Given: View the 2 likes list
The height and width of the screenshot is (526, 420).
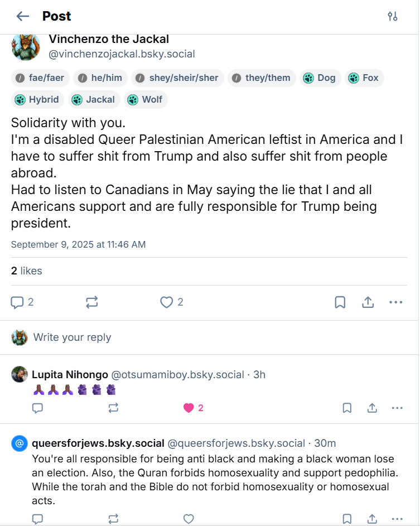Looking at the screenshot, I should (27, 271).
